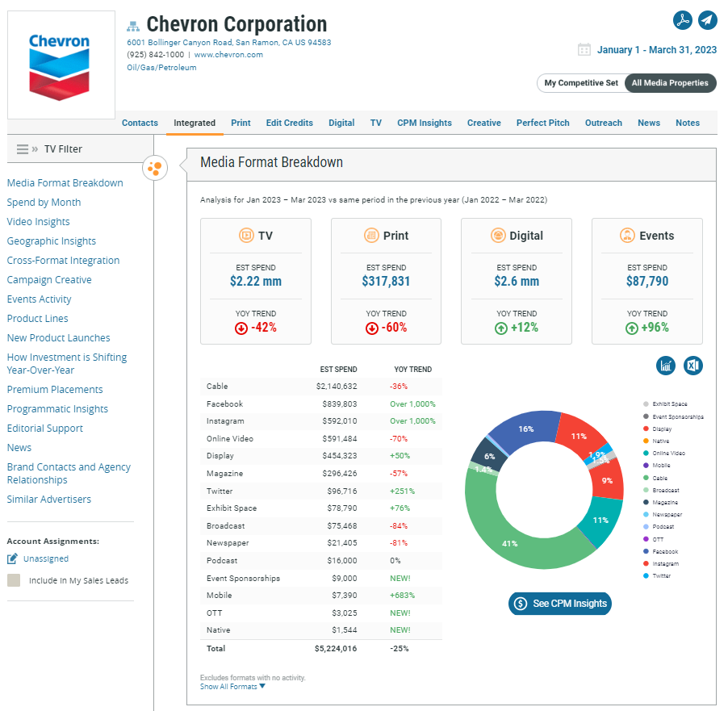Viewport: 728px width, 711px height.
Task: Click the Events format card icon
Action: point(627,236)
